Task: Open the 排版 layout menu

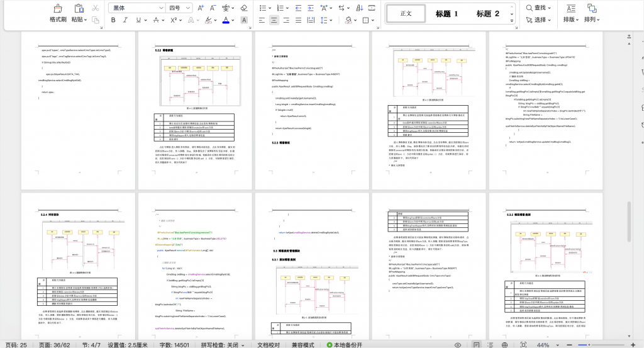Action: coord(571,20)
